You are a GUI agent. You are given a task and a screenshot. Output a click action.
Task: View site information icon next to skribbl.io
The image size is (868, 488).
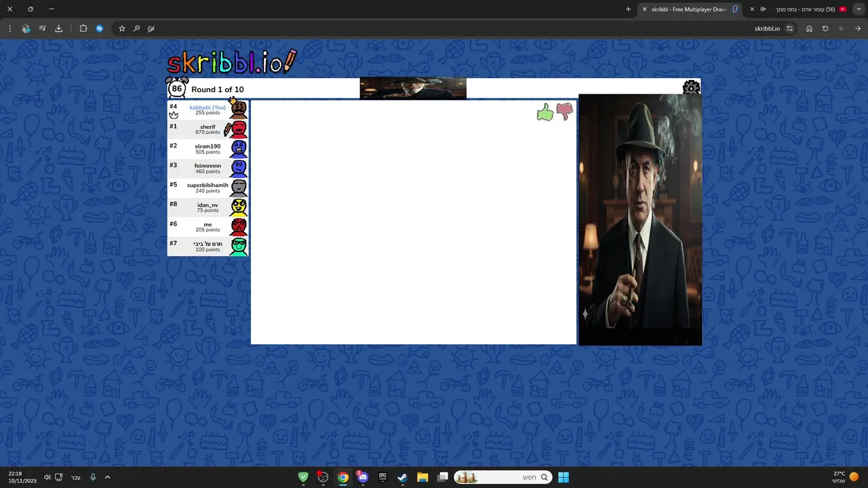[x=789, y=28]
